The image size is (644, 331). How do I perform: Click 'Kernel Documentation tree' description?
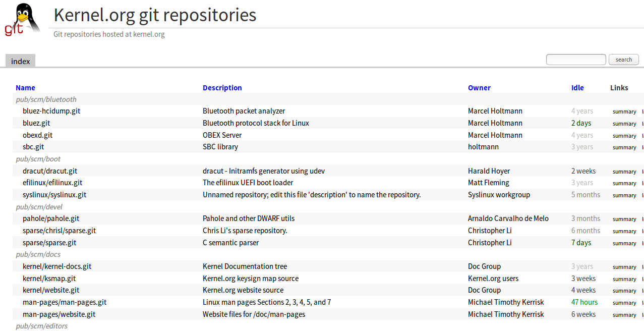[245, 266]
